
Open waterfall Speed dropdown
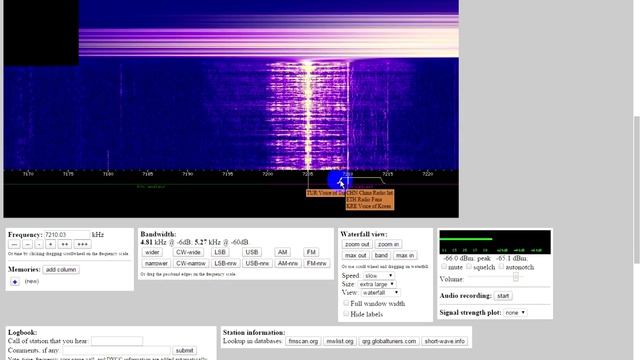click(378, 276)
